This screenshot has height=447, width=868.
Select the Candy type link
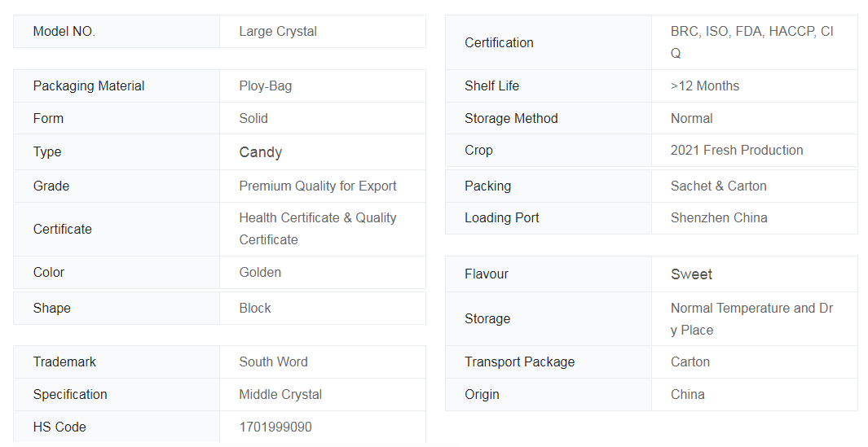coord(261,152)
